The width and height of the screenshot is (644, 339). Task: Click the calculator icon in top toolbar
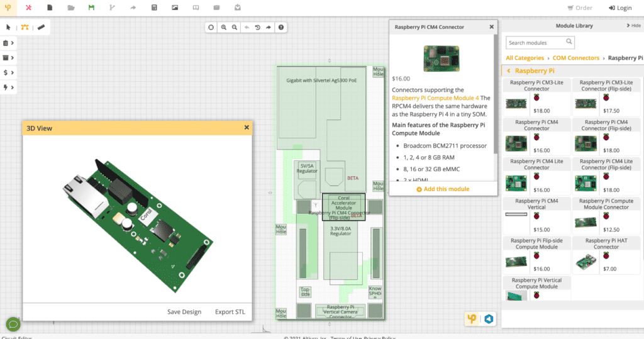(154, 8)
